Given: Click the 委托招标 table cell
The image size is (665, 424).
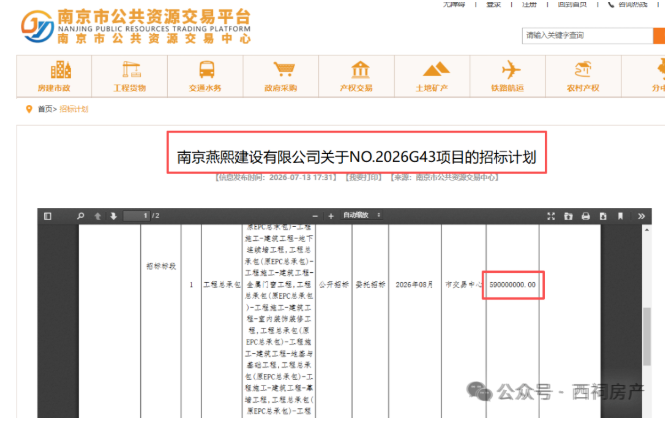Looking at the screenshot, I should (x=370, y=285).
